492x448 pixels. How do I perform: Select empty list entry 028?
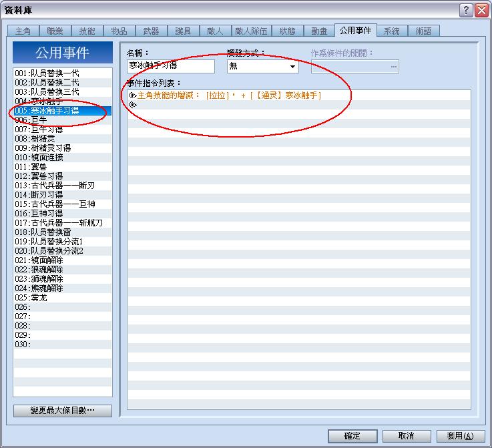pyautogui.click(x=63, y=326)
